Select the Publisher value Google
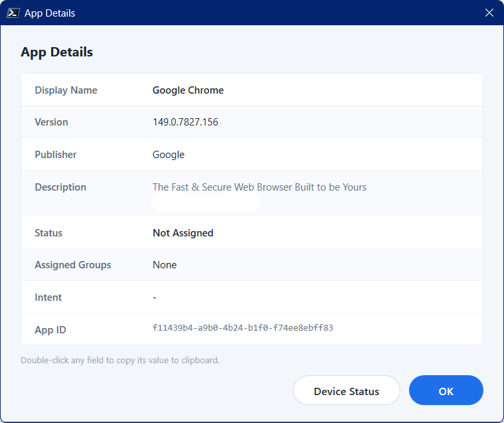Screen dimensions: 504x423 [169, 155]
